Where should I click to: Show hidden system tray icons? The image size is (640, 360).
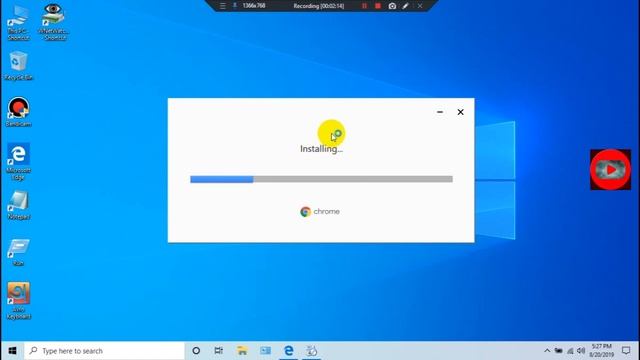pos(547,351)
